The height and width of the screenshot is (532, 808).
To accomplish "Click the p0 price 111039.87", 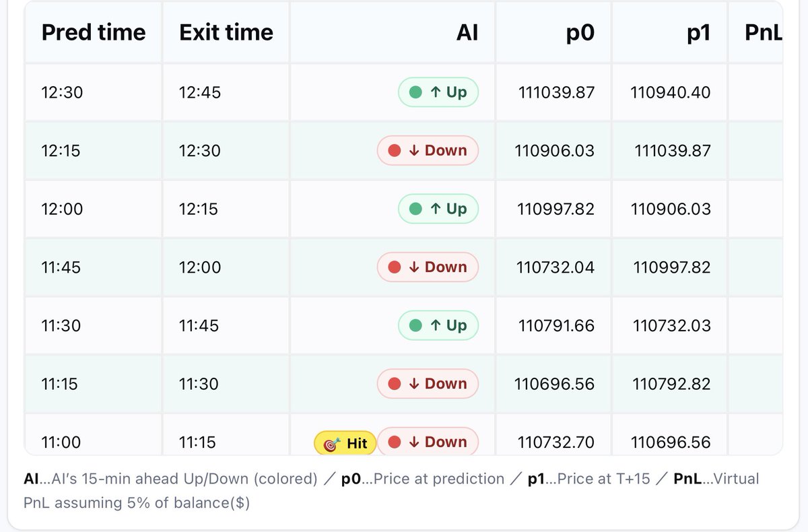I will pos(556,92).
